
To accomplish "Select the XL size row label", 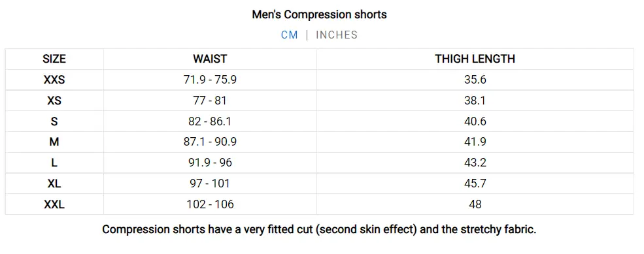I will click(x=54, y=183).
